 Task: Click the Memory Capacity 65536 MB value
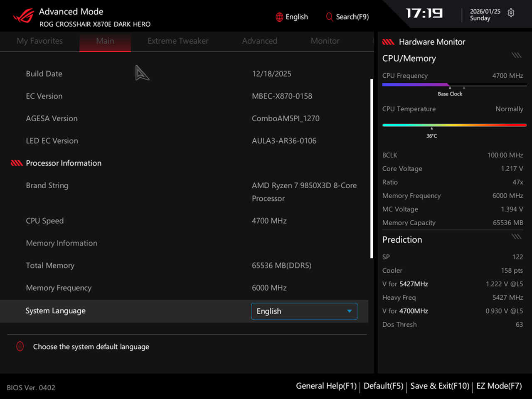508,222
